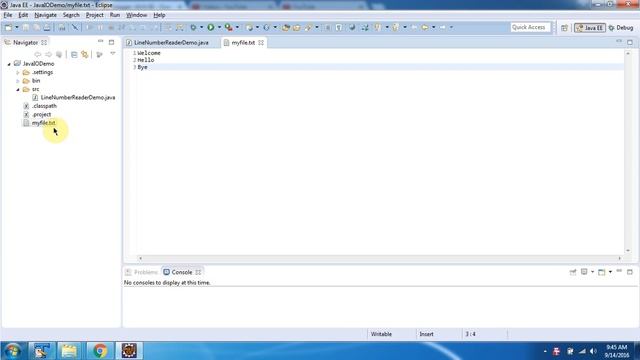Close the Console view tab

pos(198,272)
